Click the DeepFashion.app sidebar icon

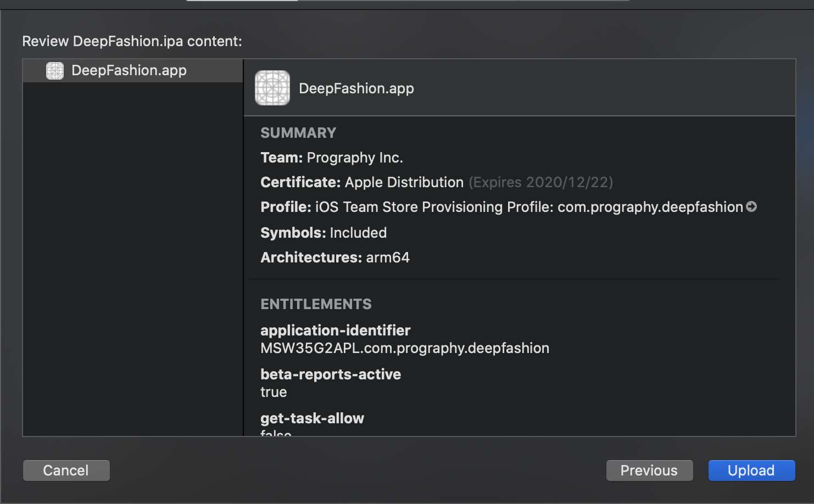[55, 71]
